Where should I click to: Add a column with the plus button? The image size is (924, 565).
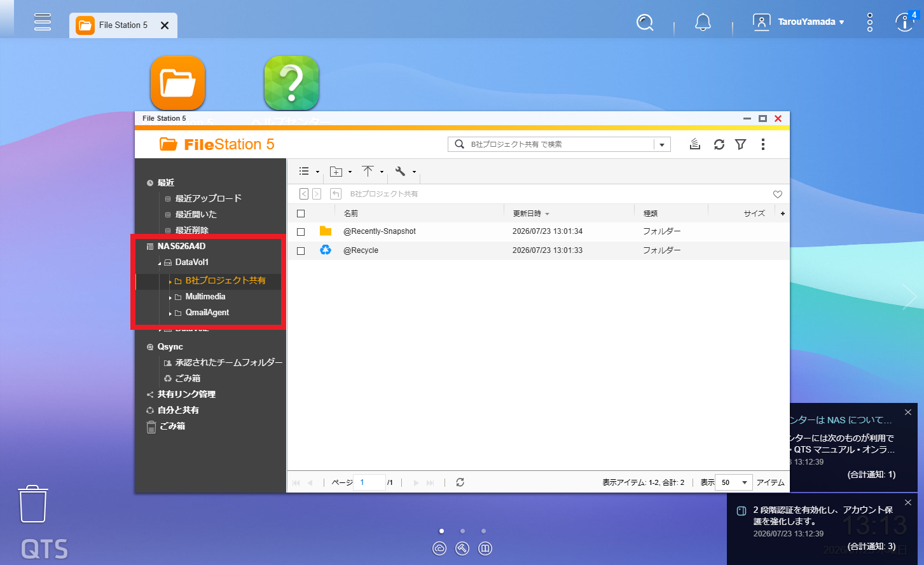coord(782,214)
